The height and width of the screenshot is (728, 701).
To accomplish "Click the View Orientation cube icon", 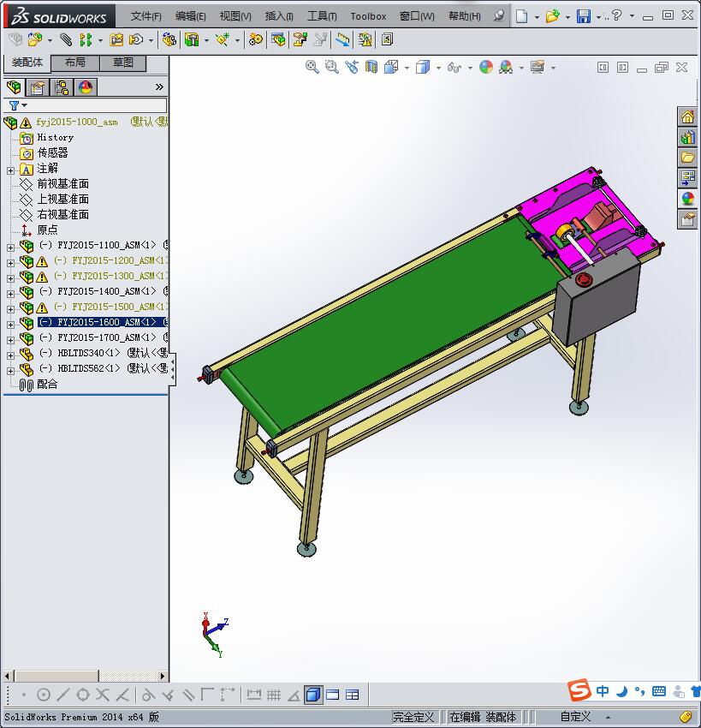I will pyautogui.click(x=391, y=68).
